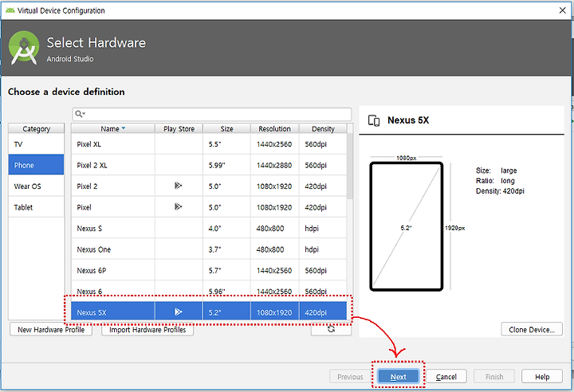The image size is (574, 392).
Task: Select the Phone category
Action: tap(36, 165)
